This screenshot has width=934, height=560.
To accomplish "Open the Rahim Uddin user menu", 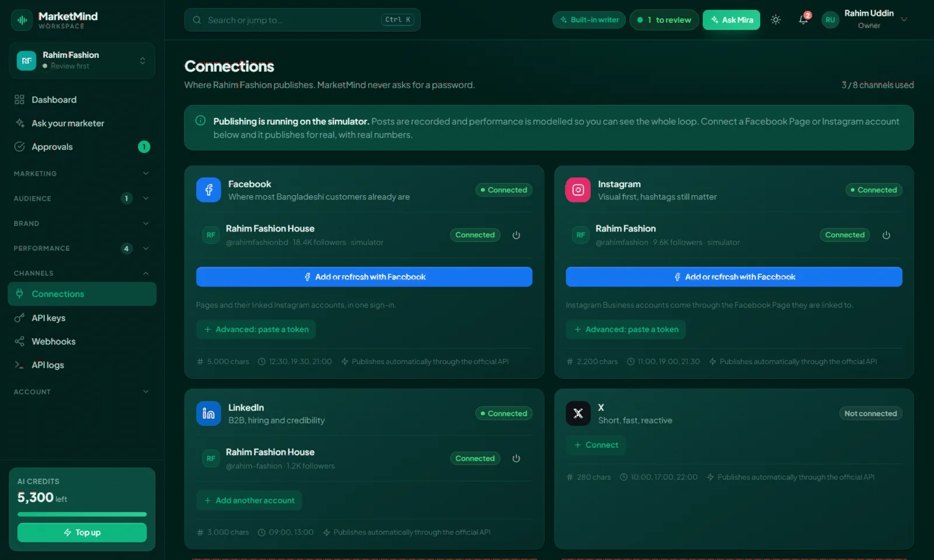I will point(866,20).
